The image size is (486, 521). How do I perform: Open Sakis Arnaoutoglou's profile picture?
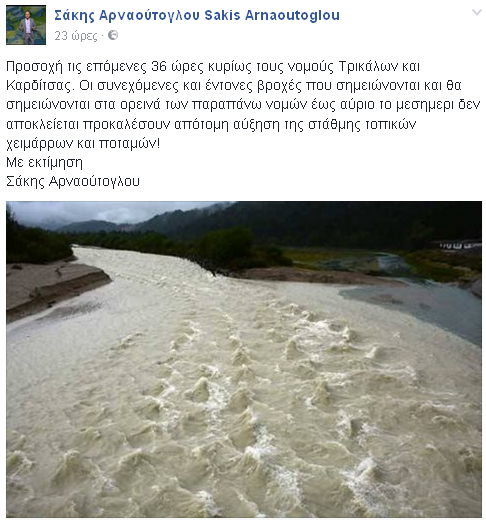[26, 25]
